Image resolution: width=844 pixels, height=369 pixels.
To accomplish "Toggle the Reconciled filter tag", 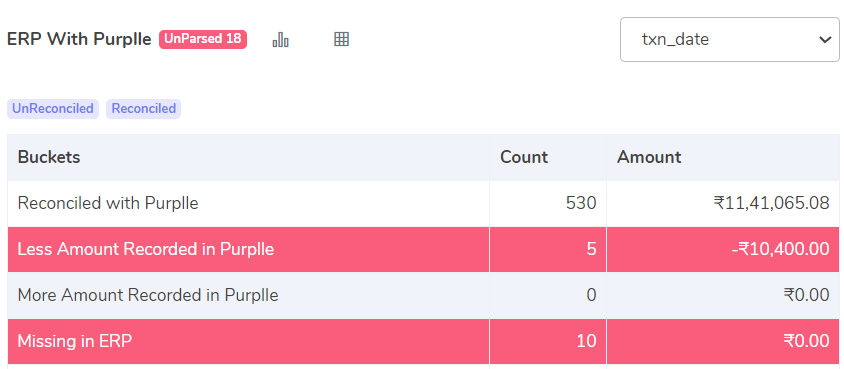I will tap(143, 109).
